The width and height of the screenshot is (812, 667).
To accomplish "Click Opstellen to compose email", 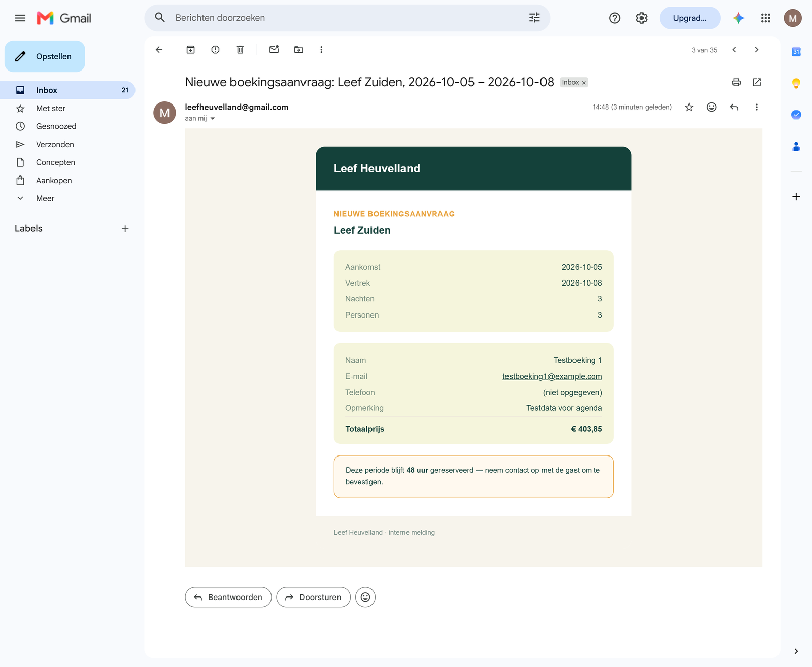I will [45, 56].
